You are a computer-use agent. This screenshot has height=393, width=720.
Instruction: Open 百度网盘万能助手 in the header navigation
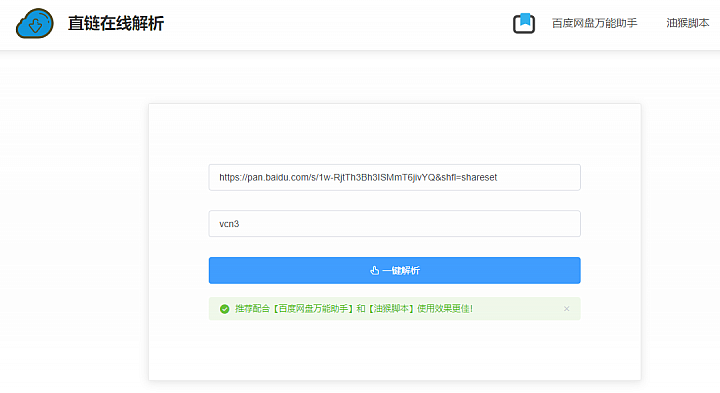(x=594, y=23)
